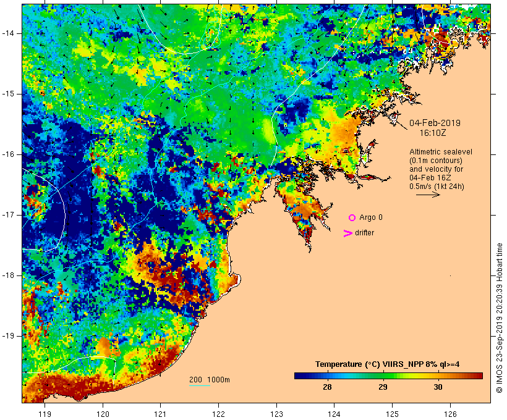Click the cyan depth contour legend line
Viewport: 507px width, 420px height.
point(200,385)
